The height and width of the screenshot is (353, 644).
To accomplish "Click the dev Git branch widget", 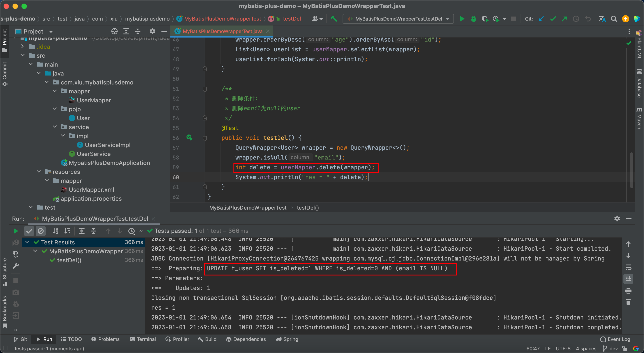I will point(610,348).
